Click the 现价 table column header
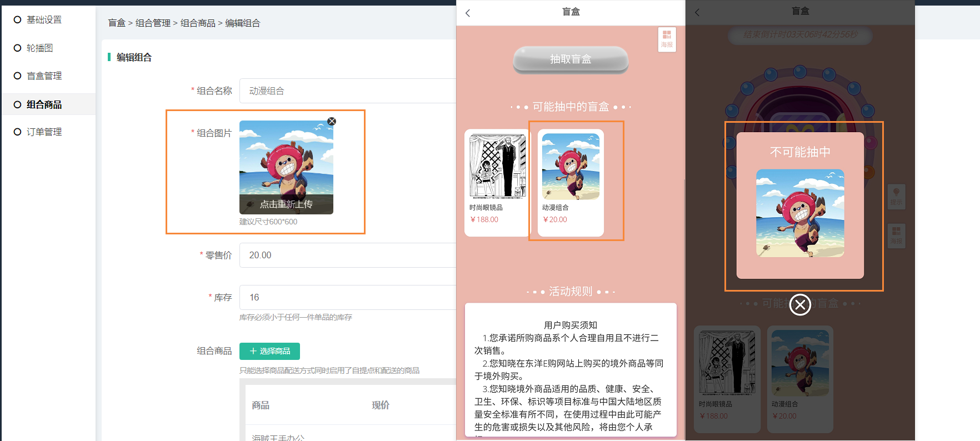 click(x=381, y=405)
